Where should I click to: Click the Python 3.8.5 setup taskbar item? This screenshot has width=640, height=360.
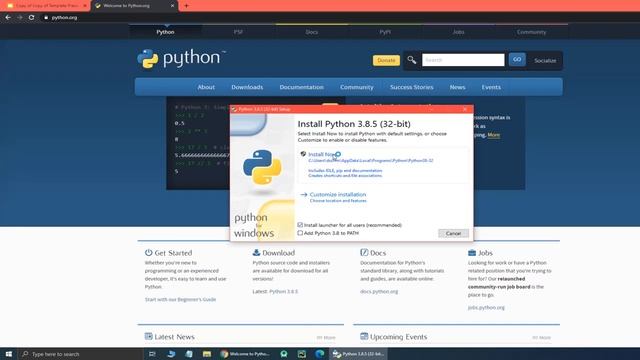(x=358, y=354)
